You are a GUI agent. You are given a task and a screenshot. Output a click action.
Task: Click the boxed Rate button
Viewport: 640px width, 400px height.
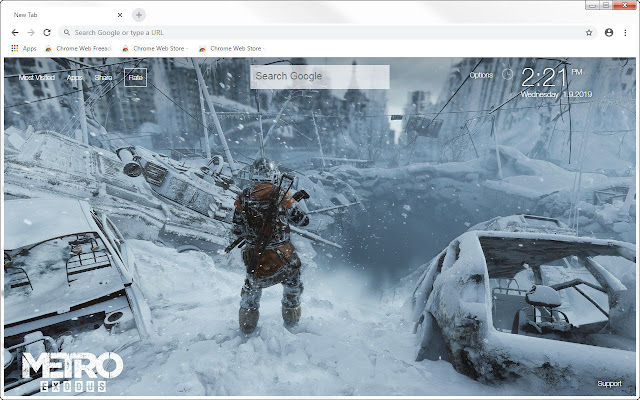point(136,77)
